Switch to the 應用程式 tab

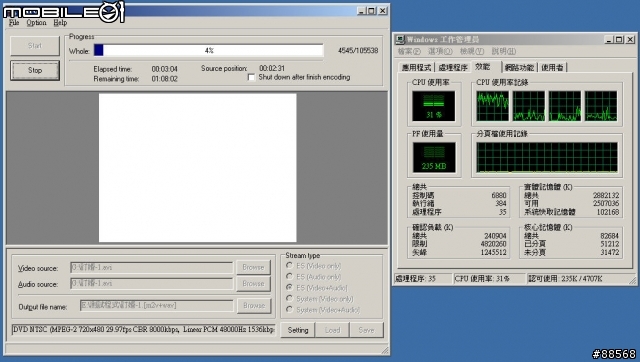pos(416,68)
